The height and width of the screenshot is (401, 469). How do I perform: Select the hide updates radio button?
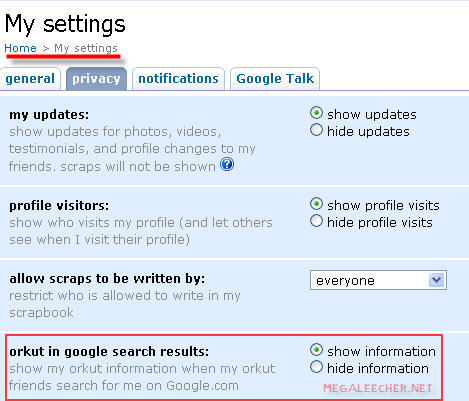point(316,130)
